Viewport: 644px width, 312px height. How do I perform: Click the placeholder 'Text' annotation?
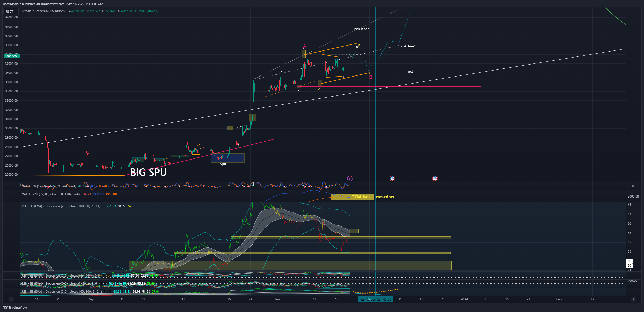[410, 71]
